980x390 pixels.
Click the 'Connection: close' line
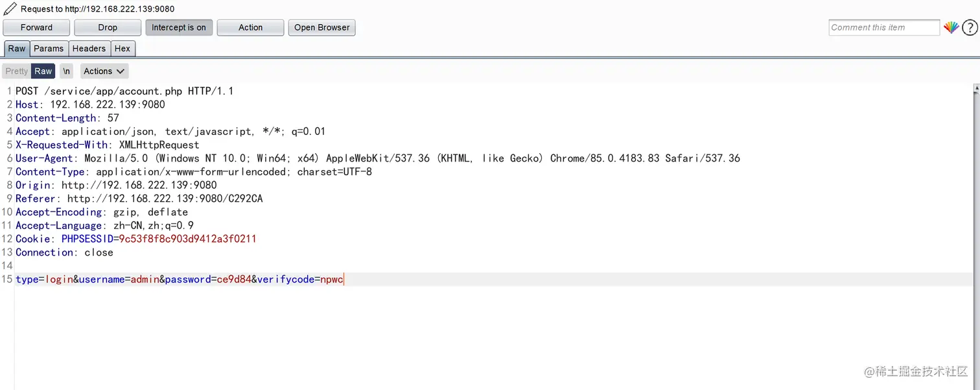click(64, 252)
